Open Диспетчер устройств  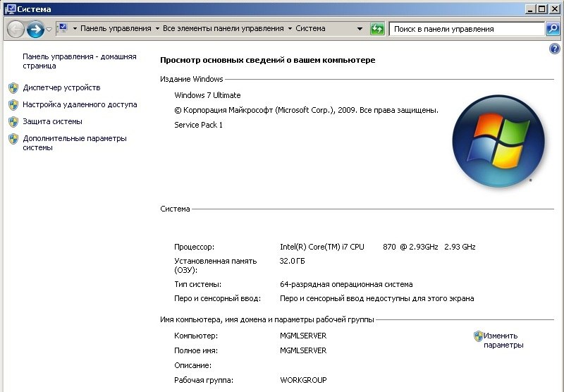pos(61,87)
